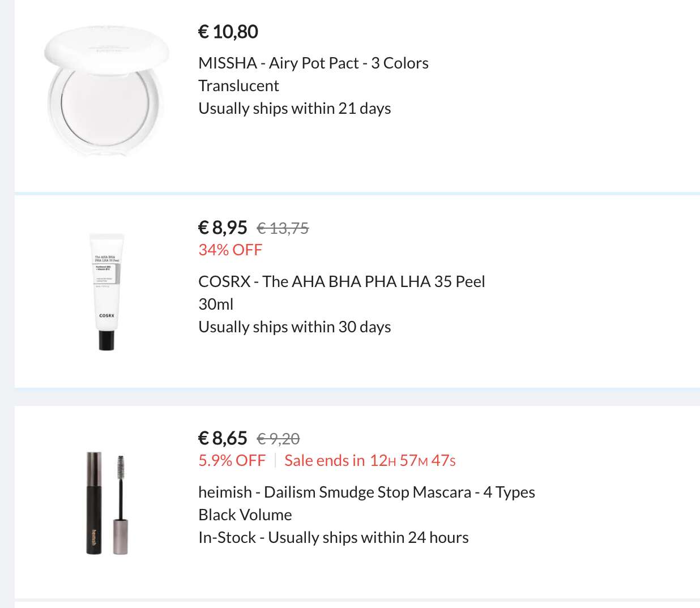Select the Translucent variant text
The width and height of the screenshot is (700, 608).
(x=238, y=85)
